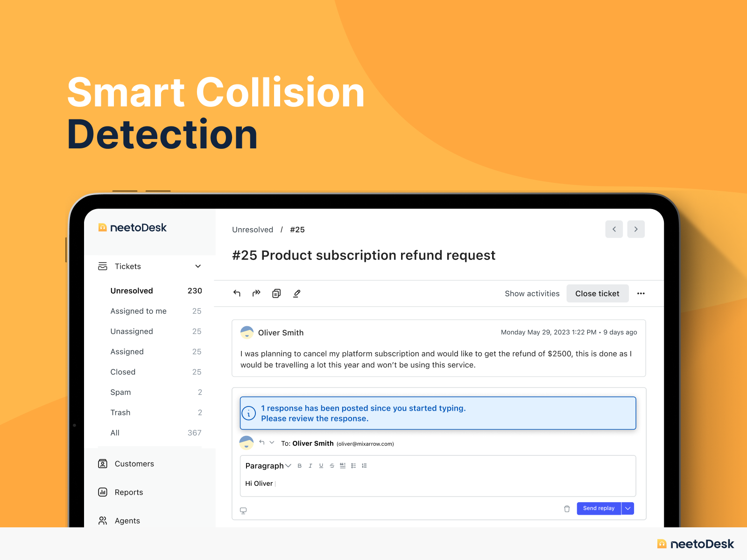Open the Send replay split-button dropdown

pos(628,508)
